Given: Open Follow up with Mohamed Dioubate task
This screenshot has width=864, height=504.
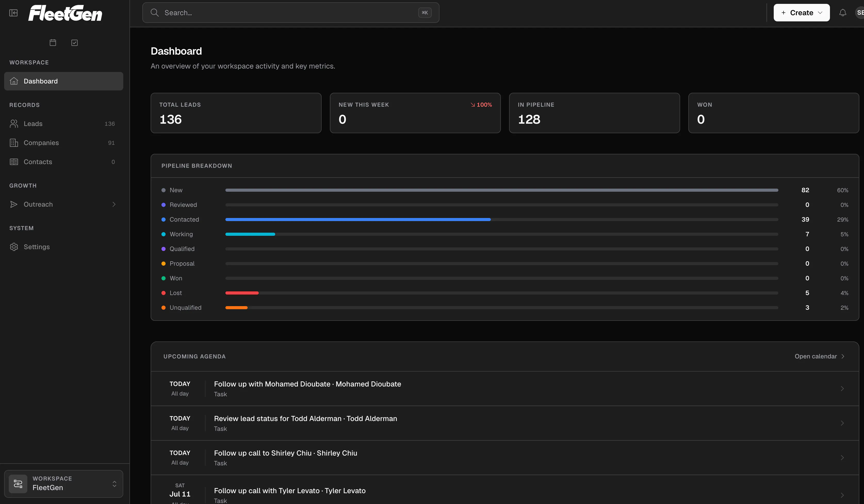Looking at the screenshot, I should (x=505, y=389).
